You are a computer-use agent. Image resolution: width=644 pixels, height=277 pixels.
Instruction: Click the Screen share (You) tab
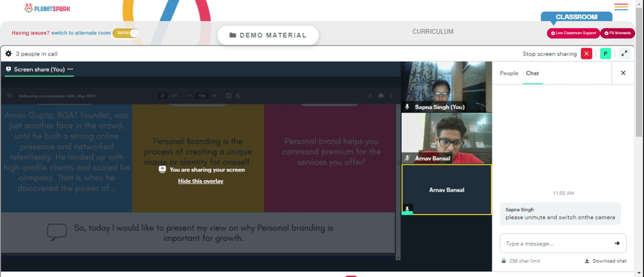[39, 70]
